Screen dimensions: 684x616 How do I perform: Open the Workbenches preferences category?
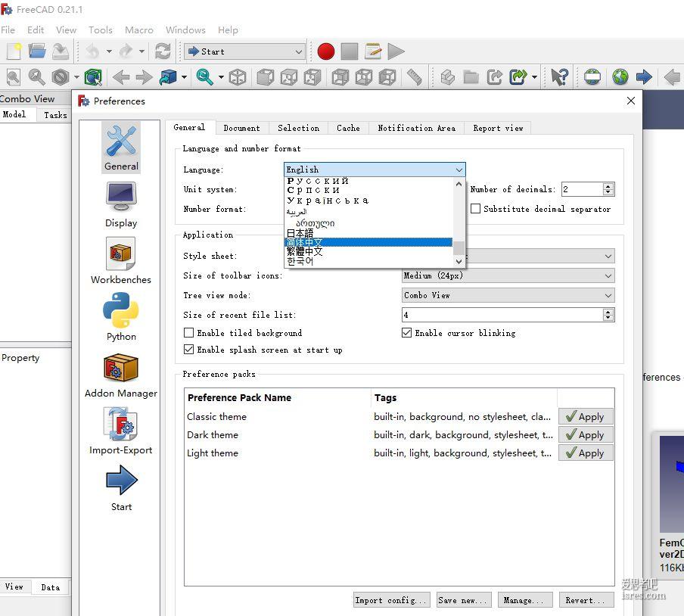[121, 261]
